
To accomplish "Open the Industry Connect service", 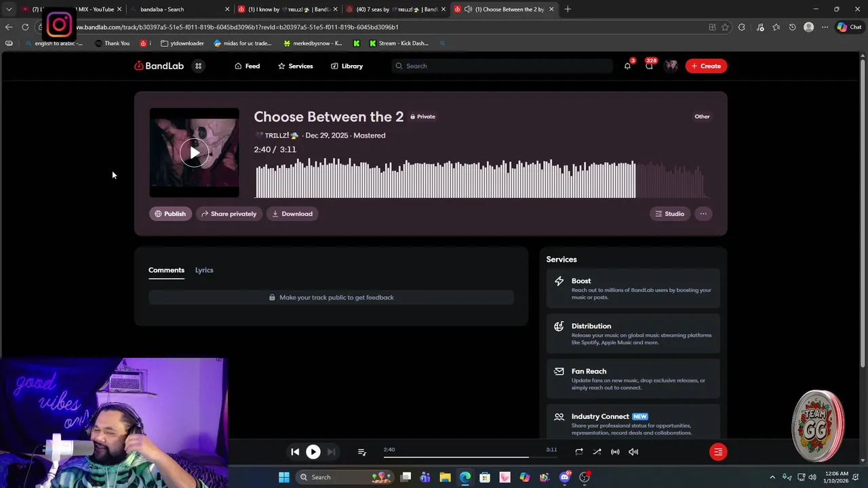I will [633, 423].
